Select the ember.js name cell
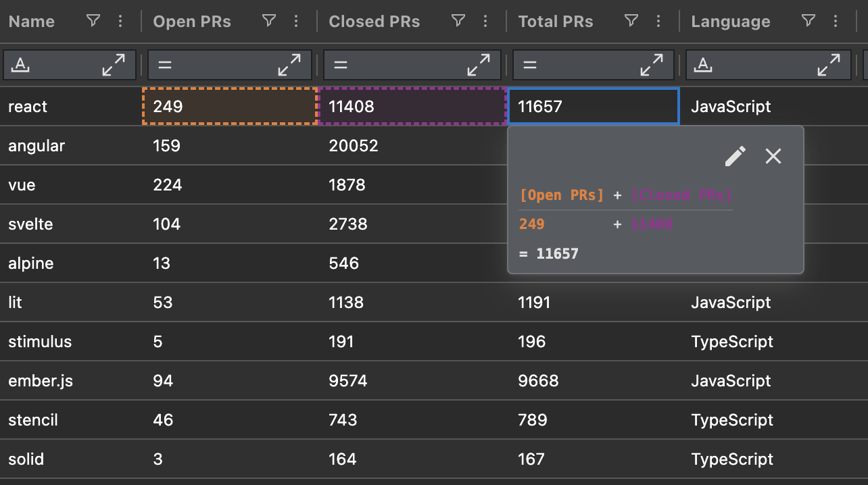868x485 pixels. 70,380
